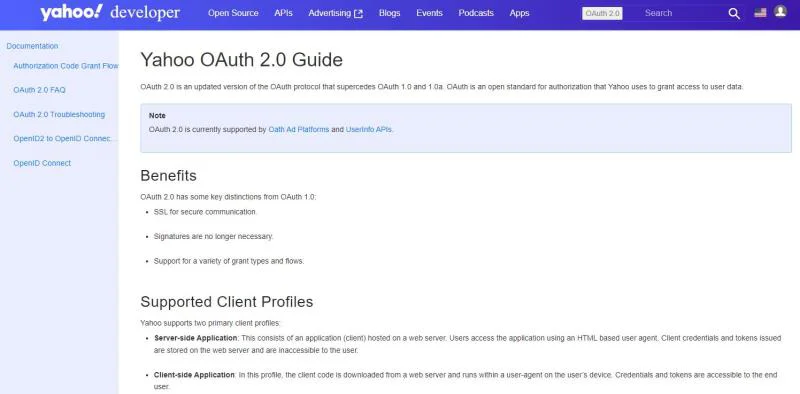The width and height of the screenshot is (800, 394).
Task: Click the Supported Client Profiles heading
Action: [227, 302]
